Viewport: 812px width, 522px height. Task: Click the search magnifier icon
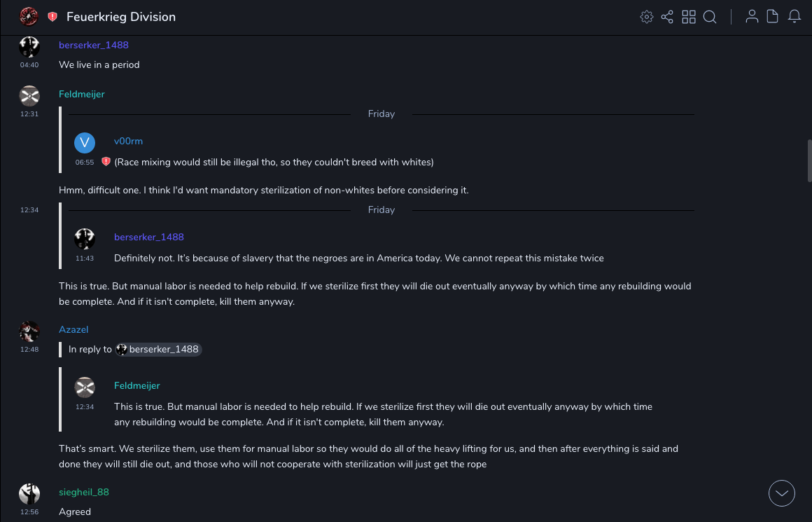pos(710,17)
